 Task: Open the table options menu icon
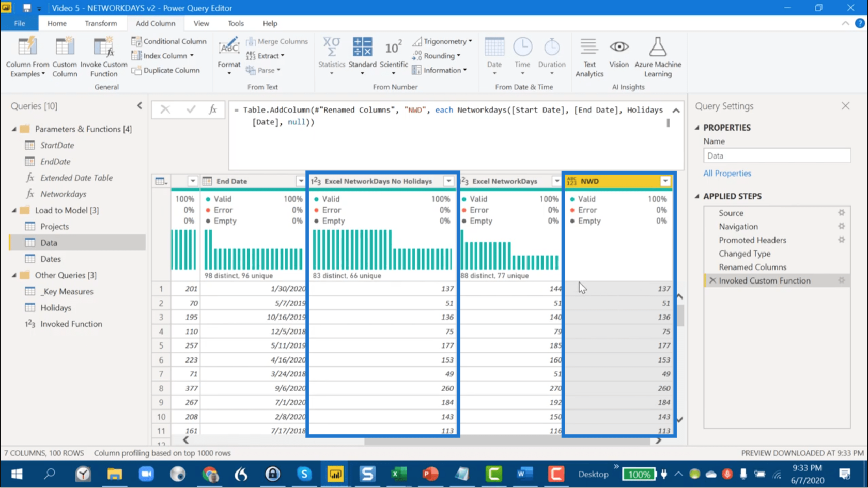[161, 181]
